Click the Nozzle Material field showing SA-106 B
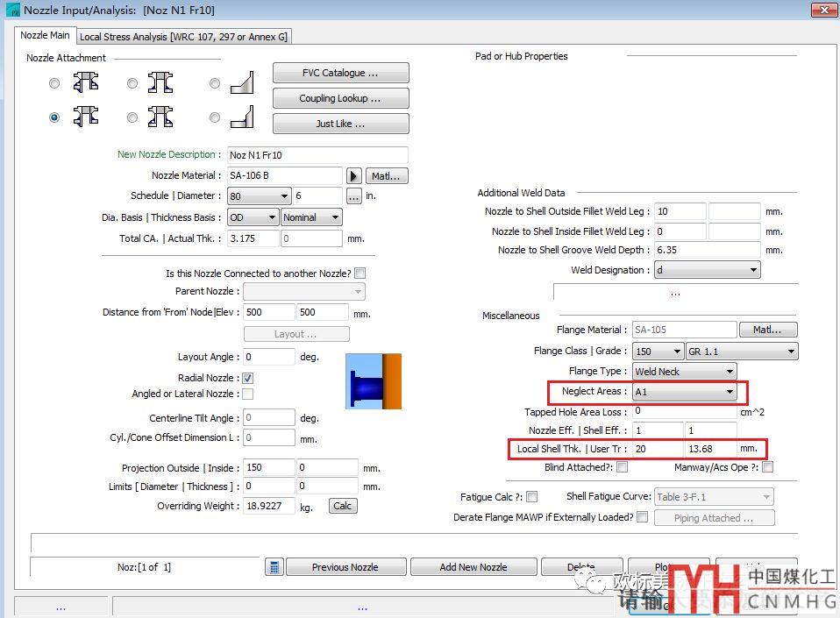Viewport: 840px width, 618px height. (284, 175)
